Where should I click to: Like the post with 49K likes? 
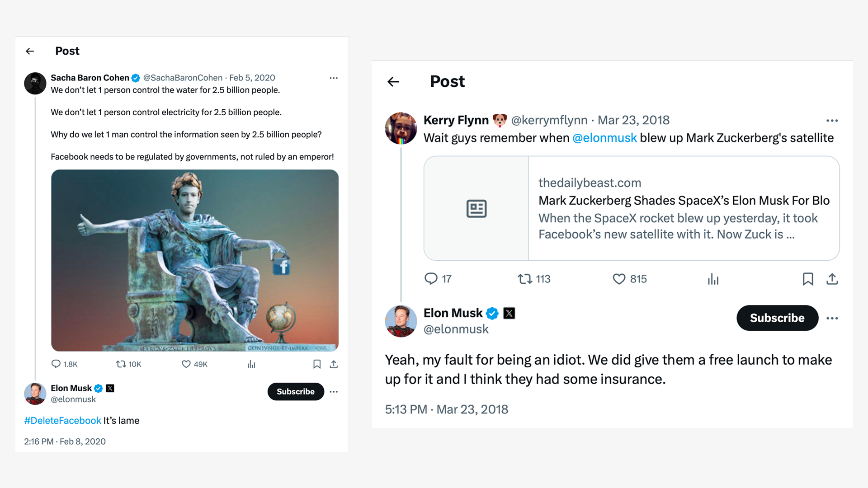[186, 364]
